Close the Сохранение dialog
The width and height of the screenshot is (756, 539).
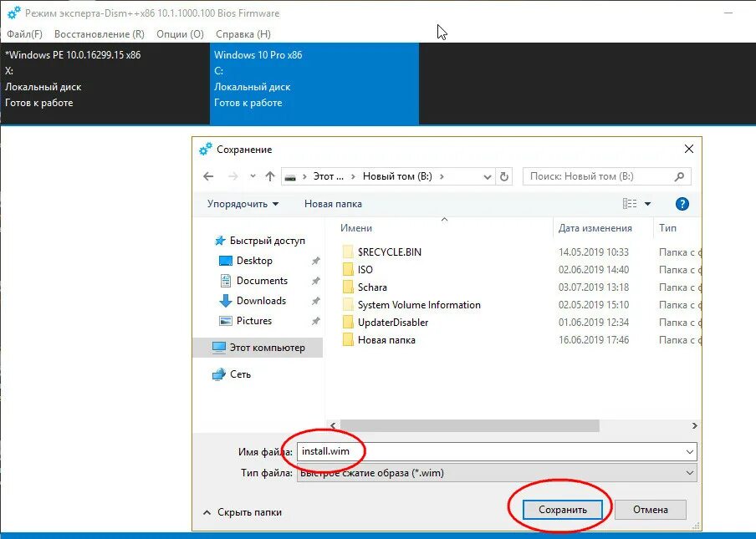pyautogui.click(x=689, y=149)
